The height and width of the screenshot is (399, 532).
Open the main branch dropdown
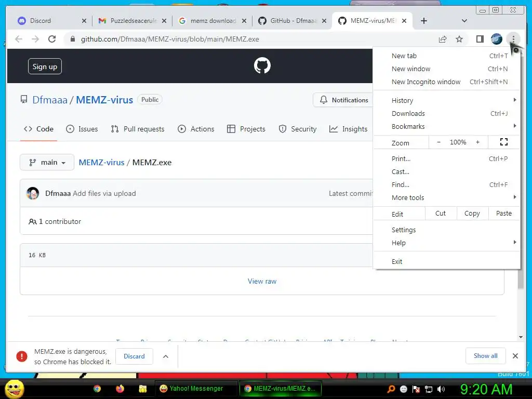[x=47, y=162]
